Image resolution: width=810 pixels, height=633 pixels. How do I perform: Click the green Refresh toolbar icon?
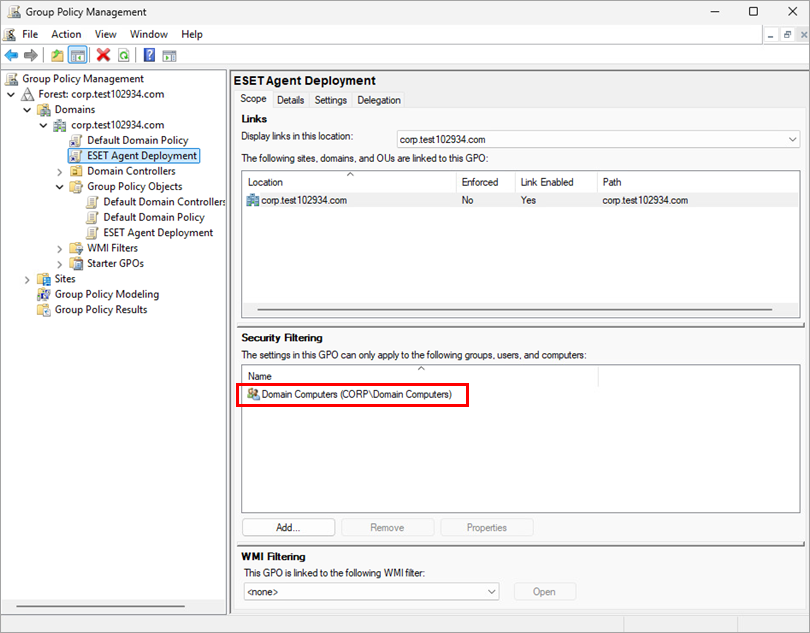pyautogui.click(x=123, y=55)
